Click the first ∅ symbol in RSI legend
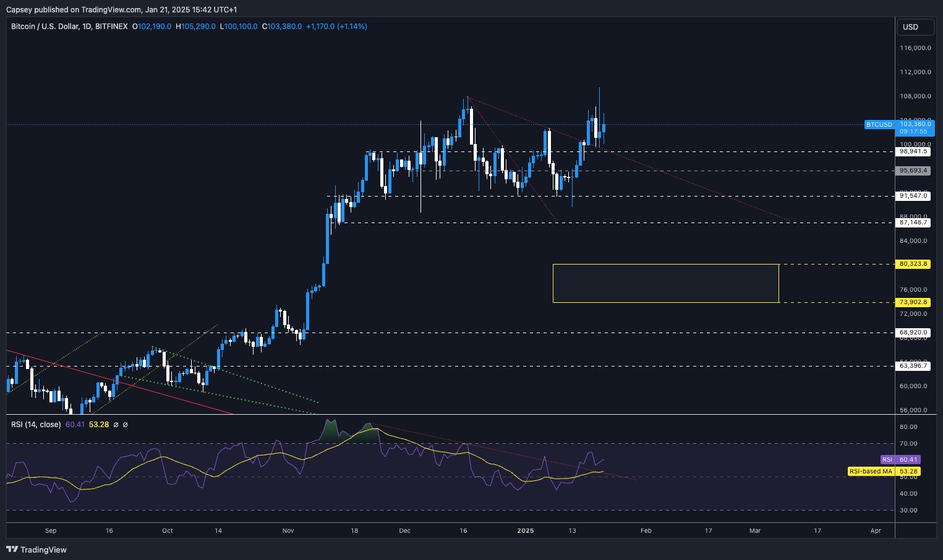Image resolution: width=943 pixels, height=560 pixels. click(116, 425)
